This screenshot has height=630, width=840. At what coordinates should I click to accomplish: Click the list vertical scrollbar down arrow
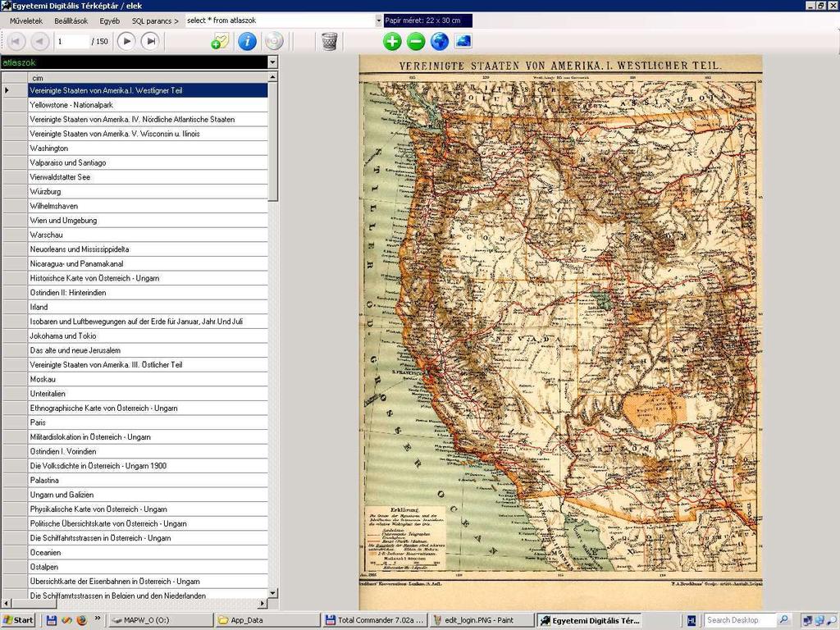point(272,592)
